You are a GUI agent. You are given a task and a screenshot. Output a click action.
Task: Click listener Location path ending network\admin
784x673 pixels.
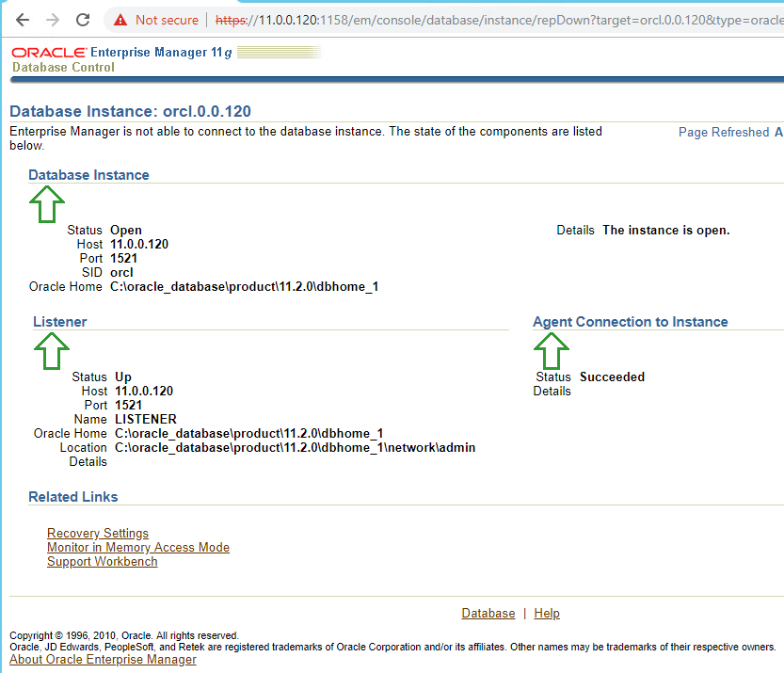point(295,447)
